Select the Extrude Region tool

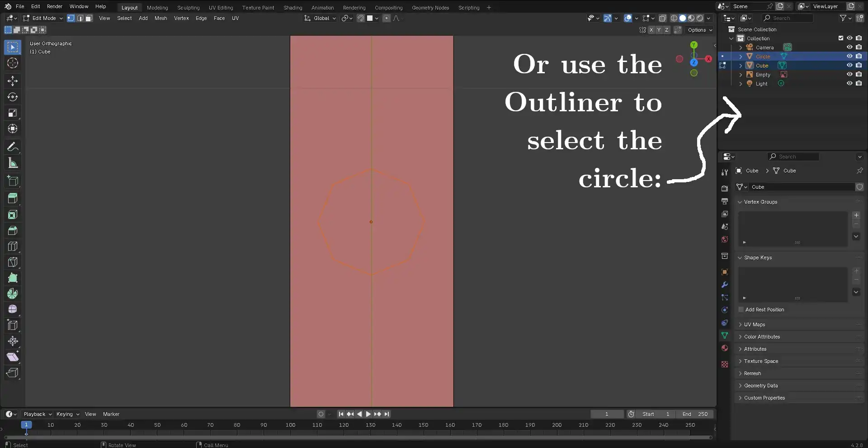[x=13, y=198]
